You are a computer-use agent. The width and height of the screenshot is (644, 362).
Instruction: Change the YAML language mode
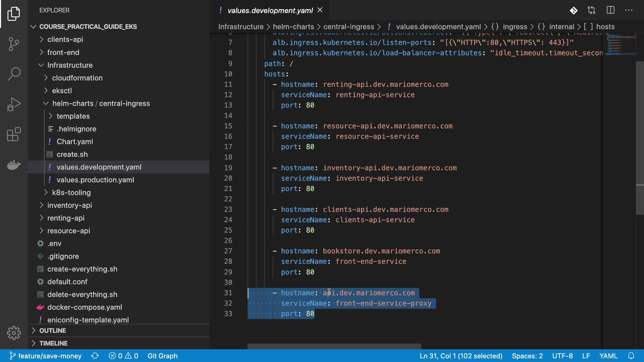pyautogui.click(x=608, y=356)
